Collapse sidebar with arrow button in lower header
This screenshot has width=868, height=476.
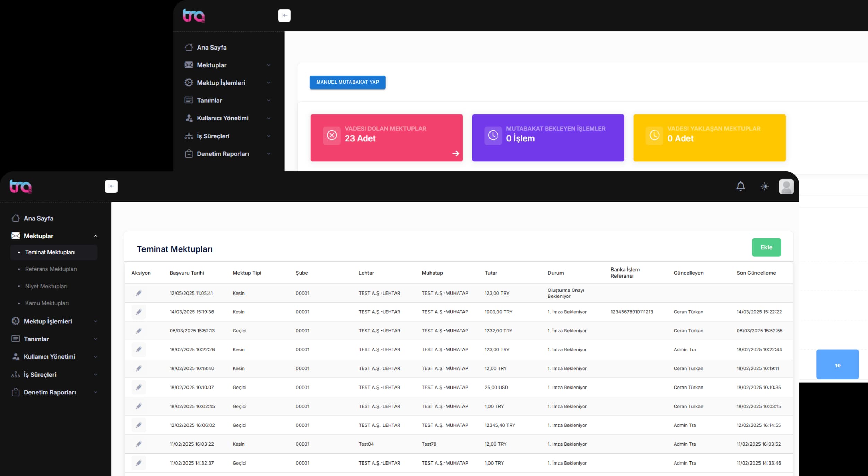tap(111, 186)
